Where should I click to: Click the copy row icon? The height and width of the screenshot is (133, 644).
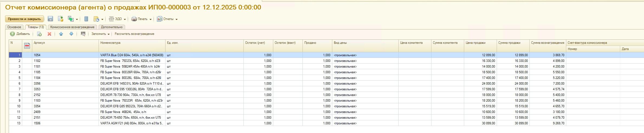point(39,34)
